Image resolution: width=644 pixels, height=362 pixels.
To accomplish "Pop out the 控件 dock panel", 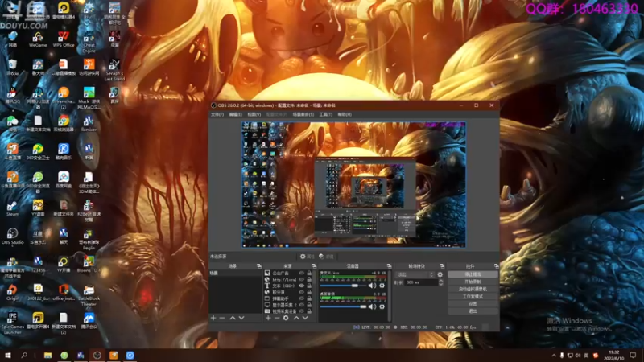I will click(496, 266).
